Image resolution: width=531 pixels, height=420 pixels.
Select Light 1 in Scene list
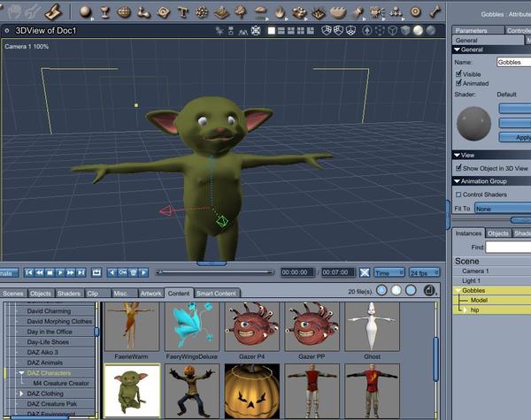pos(471,280)
